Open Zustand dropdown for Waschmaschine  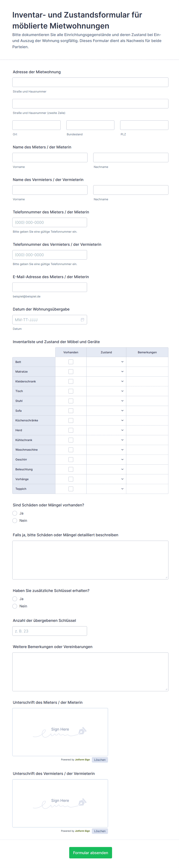click(x=106, y=450)
